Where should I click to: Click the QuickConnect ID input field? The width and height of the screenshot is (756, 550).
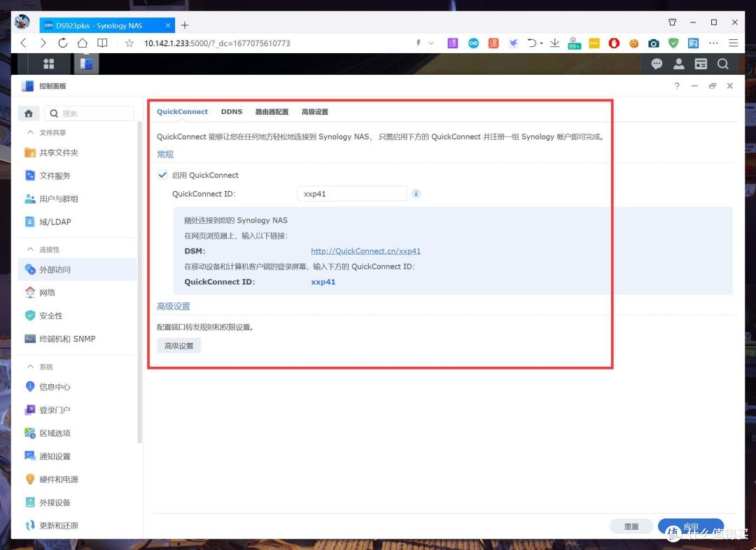[x=352, y=194]
